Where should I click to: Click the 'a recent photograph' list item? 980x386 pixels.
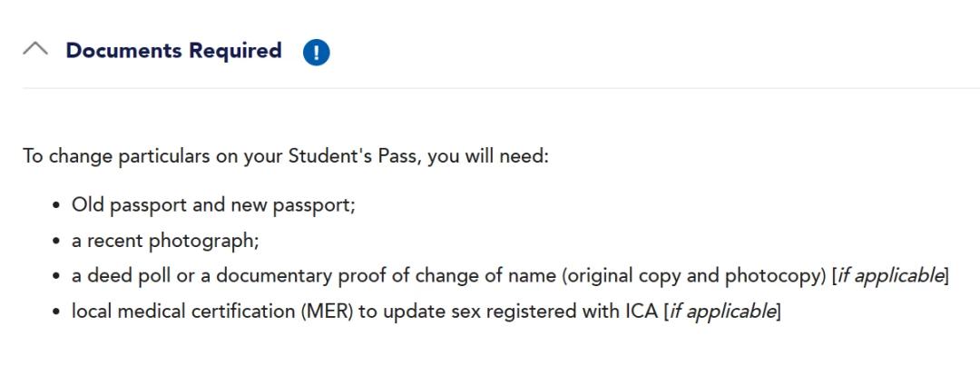click(165, 241)
